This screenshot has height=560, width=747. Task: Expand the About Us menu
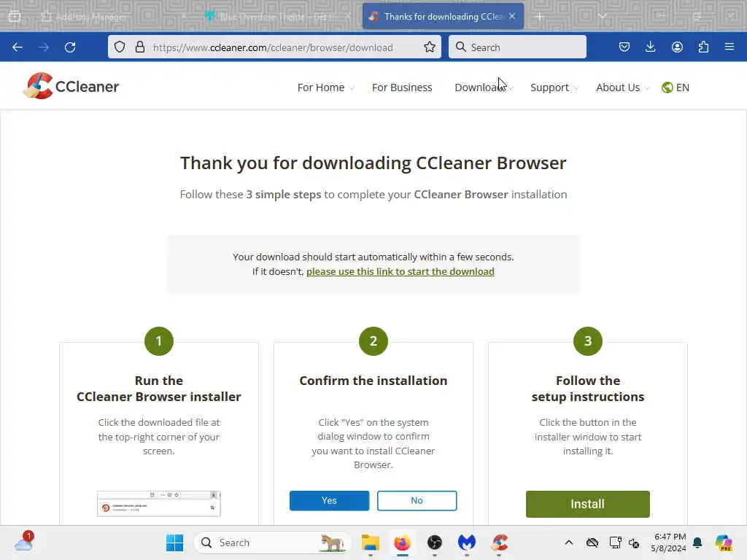click(x=623, y=87)
